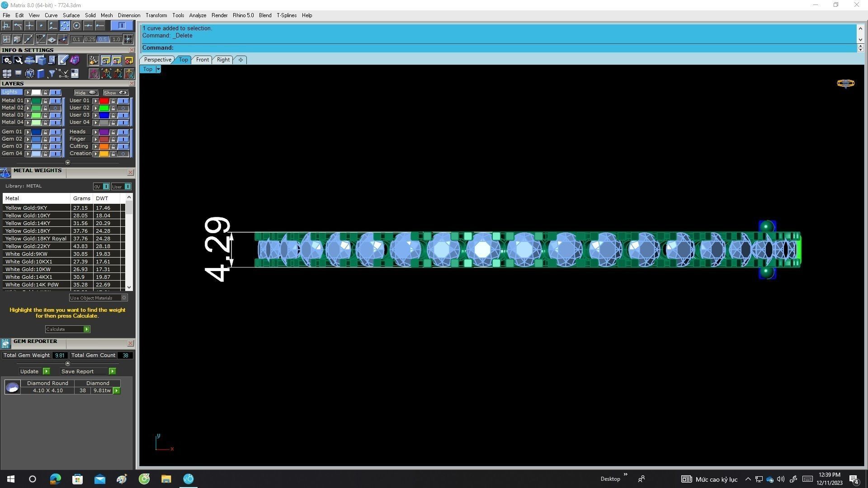Select the quadrant object snap icon
This screenshot has width=868, height=488.
pos(65,26)
